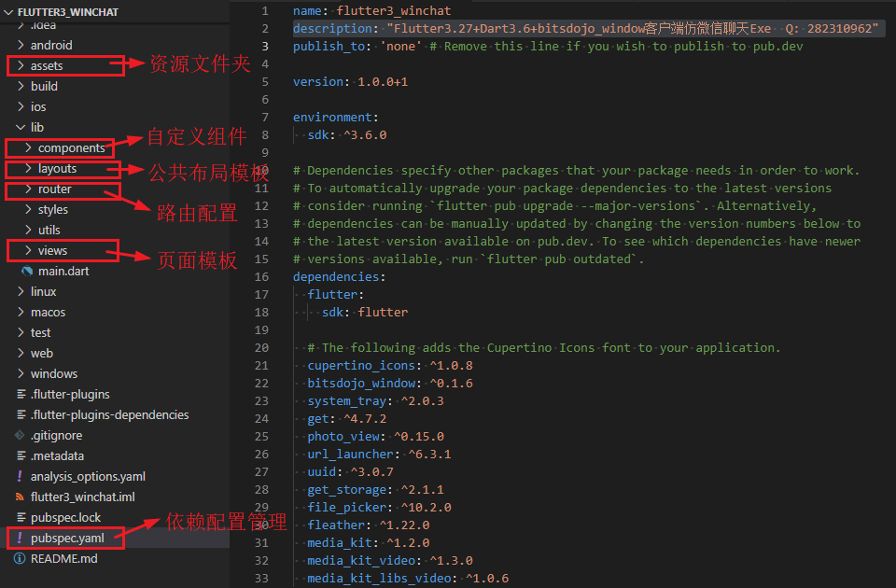Open the main.dart Dart file icon
Screen dimensions: 896x588
click(26, 271)
